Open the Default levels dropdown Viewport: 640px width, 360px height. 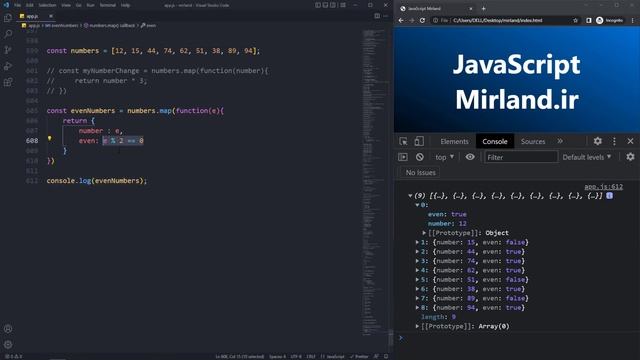coord(587,157)
